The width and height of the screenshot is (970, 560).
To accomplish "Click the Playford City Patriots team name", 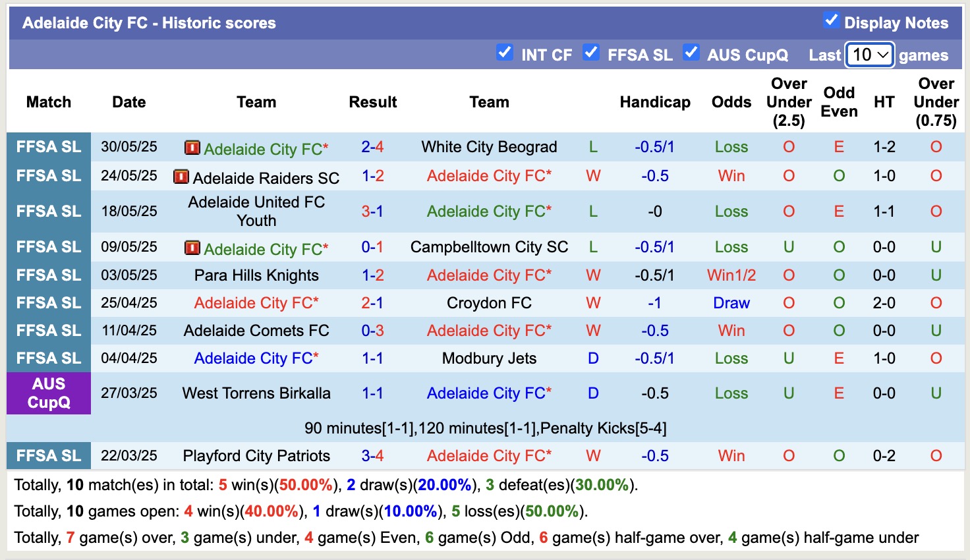I will [x=256, y=455].
